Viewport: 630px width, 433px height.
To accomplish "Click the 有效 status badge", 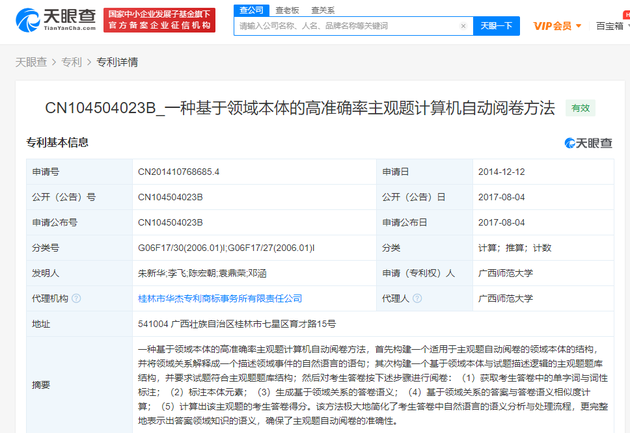I will click(580, 108).
